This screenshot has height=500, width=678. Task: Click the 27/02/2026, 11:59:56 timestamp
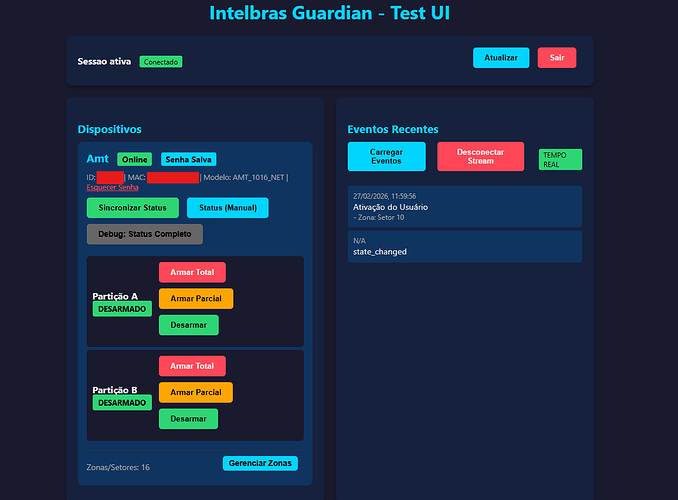coord(384,196)
